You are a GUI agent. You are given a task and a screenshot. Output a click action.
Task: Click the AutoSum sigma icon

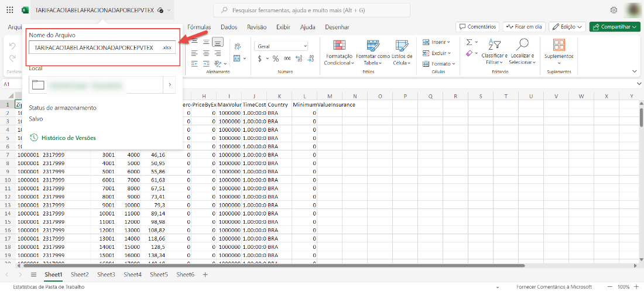[469, 42]
